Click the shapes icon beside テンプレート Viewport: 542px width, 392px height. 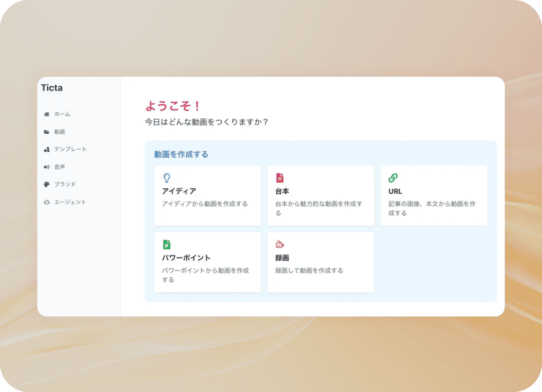pyautogui.click(x=47, y=150)
